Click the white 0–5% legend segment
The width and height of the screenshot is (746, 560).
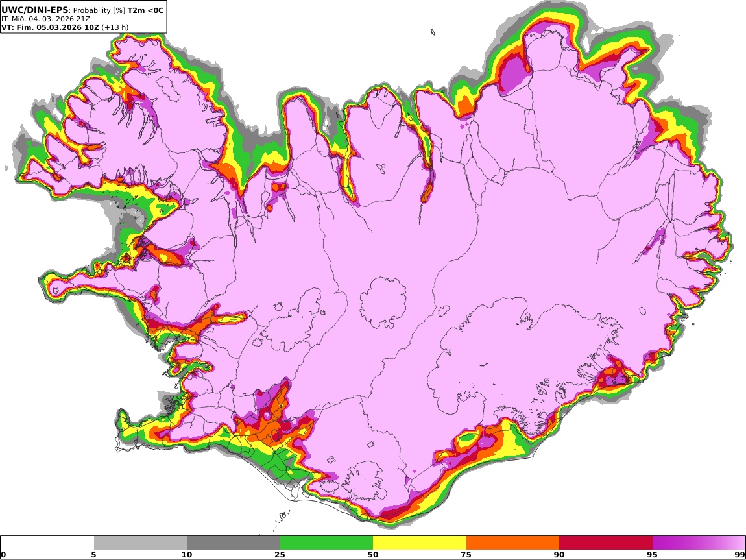(47, 543)
